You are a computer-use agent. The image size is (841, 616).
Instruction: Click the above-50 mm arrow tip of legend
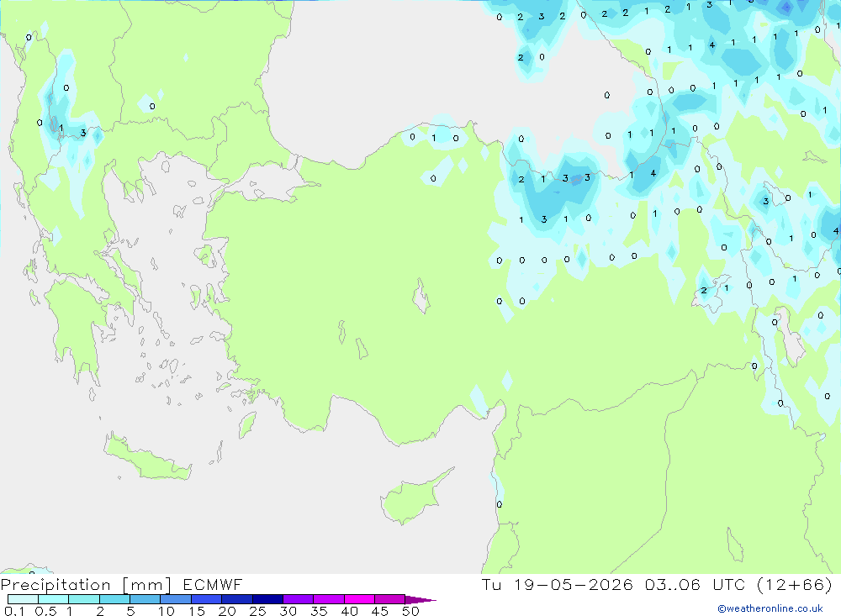coord(420,600)
